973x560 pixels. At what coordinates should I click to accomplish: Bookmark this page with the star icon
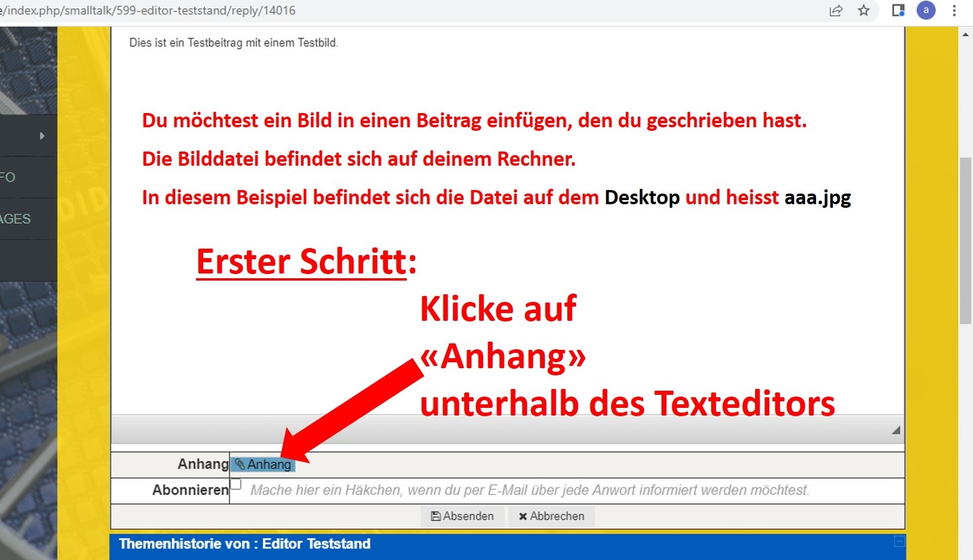point(863,11)
